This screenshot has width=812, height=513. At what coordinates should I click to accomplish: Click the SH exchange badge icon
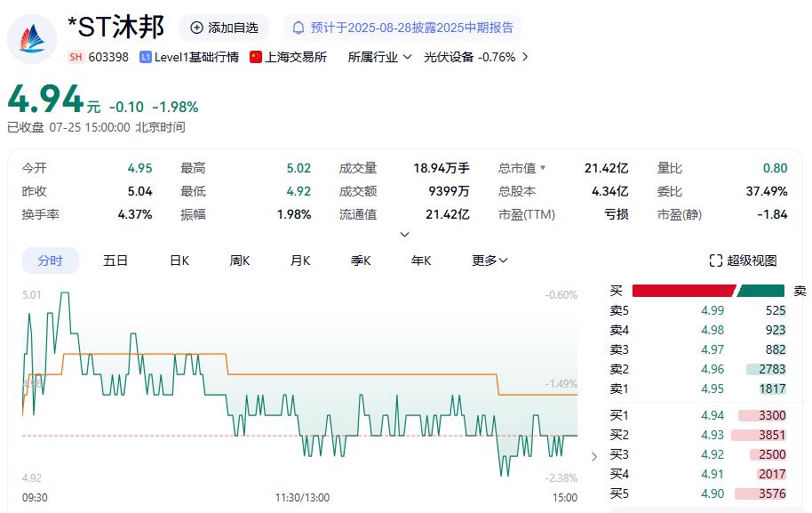click(x=76, y=57)
